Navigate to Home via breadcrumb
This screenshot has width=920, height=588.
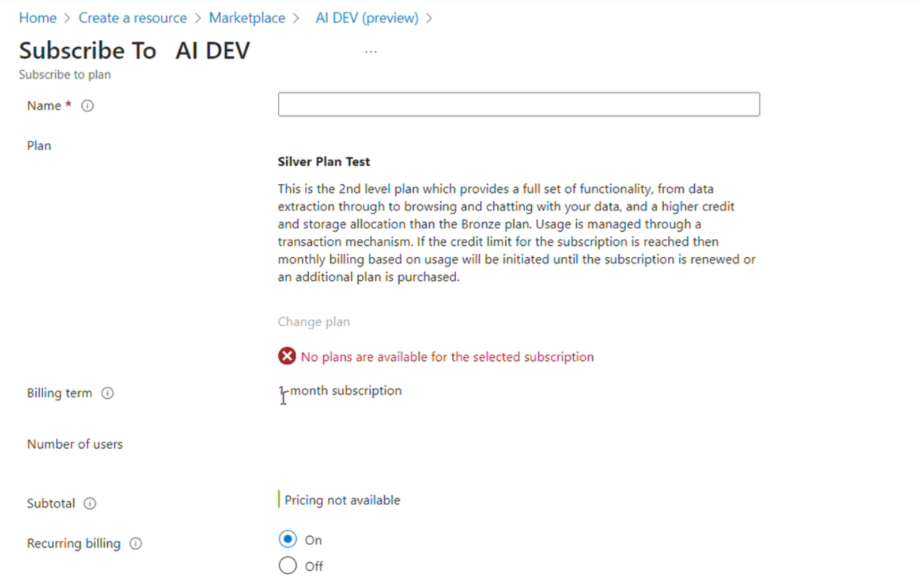(x=37, y=17)
